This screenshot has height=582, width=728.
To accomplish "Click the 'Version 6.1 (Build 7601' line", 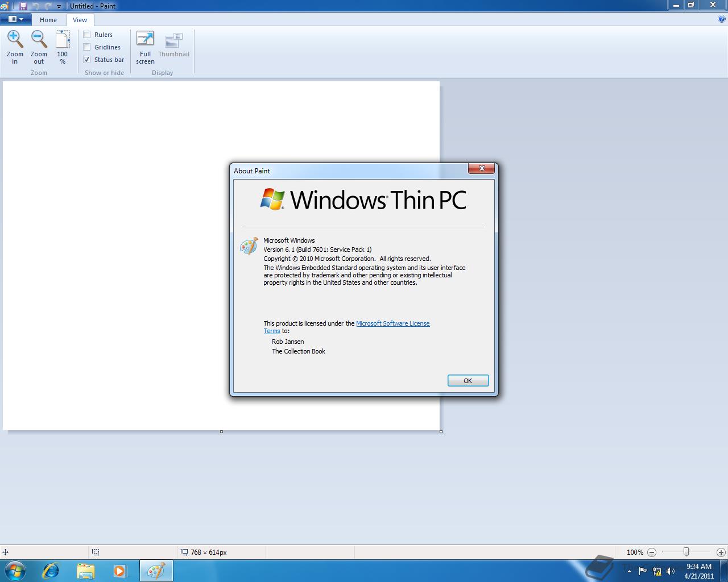I will tap(317, 250).
